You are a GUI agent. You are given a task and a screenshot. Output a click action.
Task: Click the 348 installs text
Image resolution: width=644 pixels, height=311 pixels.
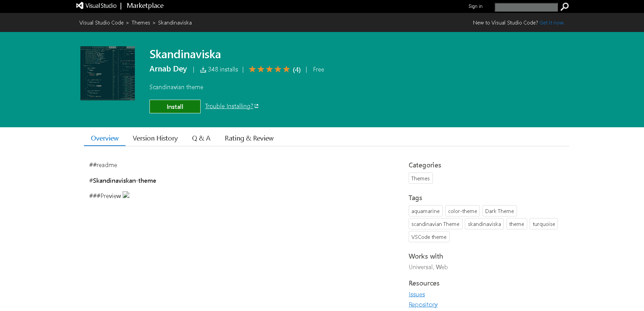pyautogui.click(x=223, y=69)
